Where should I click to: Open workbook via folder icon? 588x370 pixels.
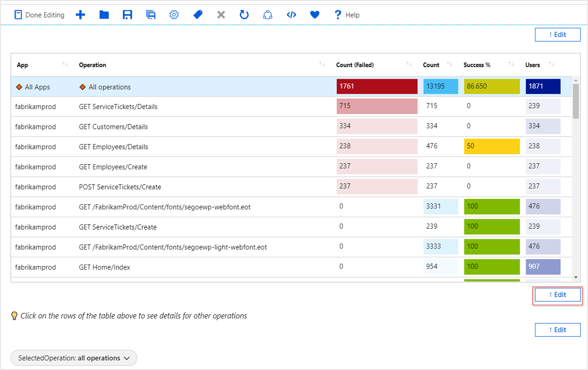tap(104, 15)
